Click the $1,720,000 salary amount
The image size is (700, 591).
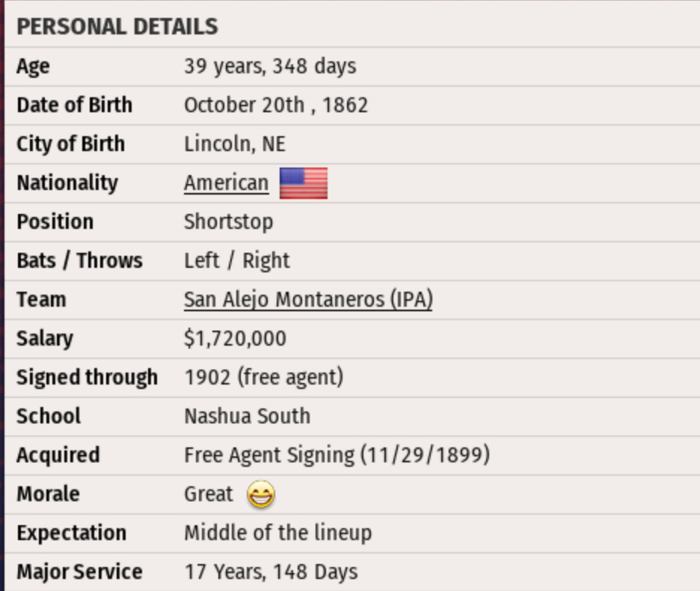pos(235,339)
